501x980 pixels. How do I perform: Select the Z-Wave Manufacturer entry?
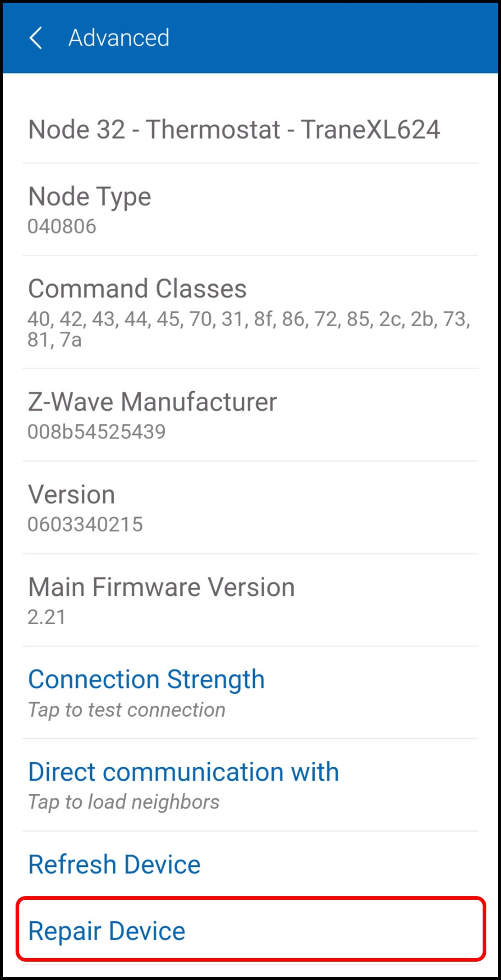[250, 415]
